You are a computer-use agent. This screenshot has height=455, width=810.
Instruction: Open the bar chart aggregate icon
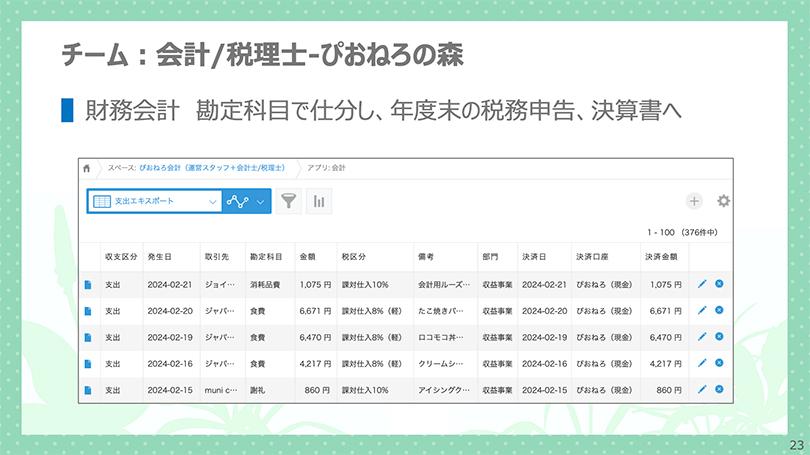[x=320, y=201]
